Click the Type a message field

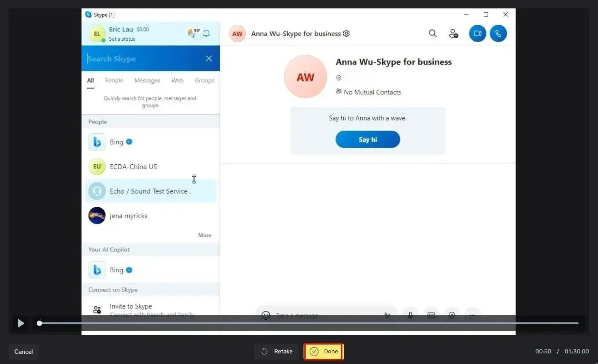(x=310, y=315)
